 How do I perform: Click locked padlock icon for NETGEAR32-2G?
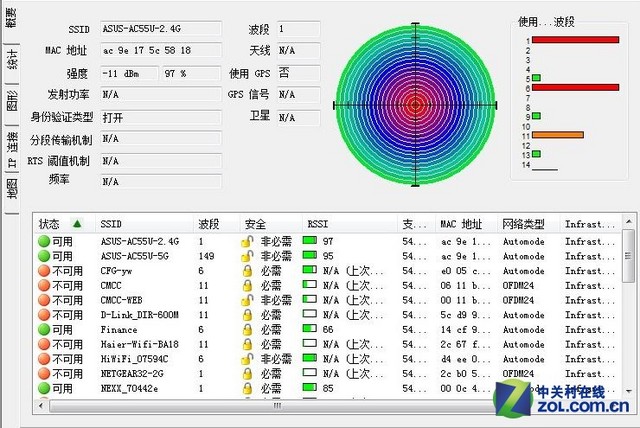point(247,374)
